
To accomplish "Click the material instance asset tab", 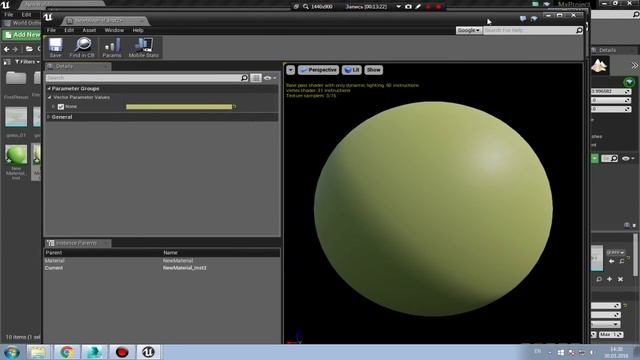I will pos(105,21).
